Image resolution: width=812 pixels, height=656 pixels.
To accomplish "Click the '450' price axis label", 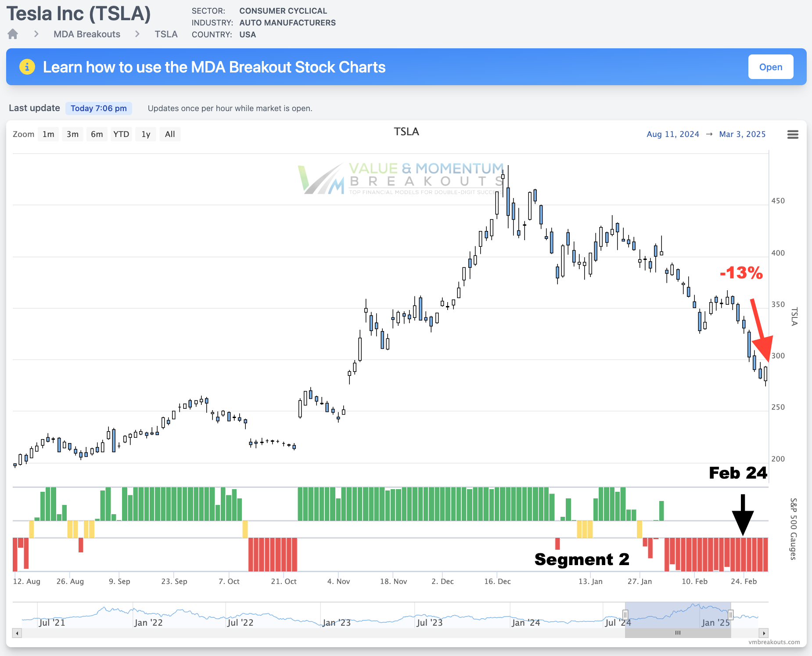I will [778, 201].
